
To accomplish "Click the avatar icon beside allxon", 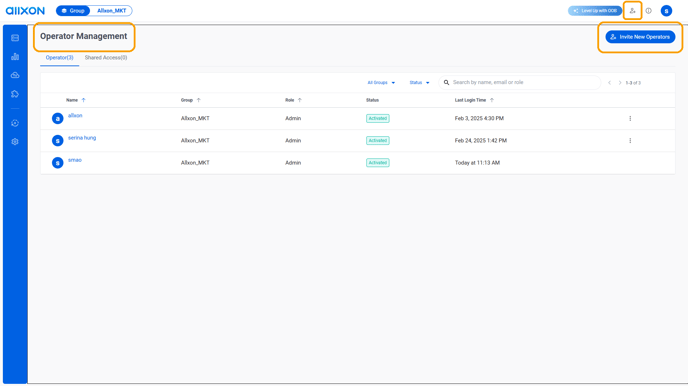I will point(57,118).
